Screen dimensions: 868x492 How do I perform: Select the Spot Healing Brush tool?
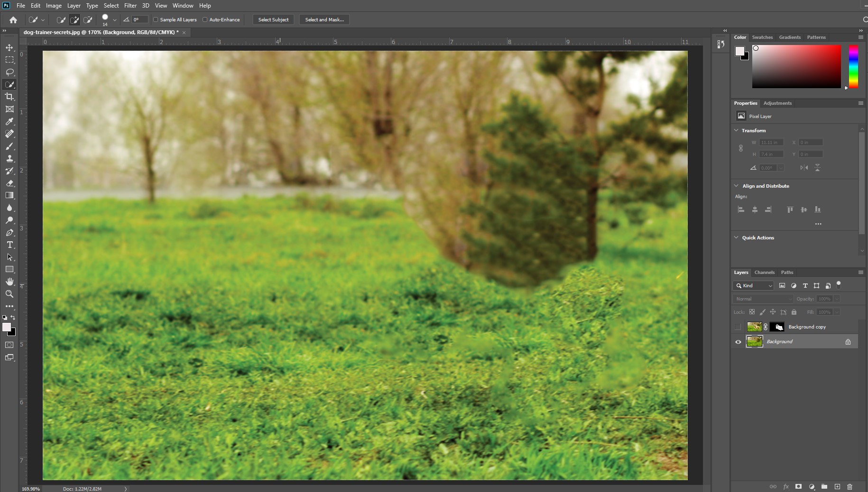coord(9,134)
